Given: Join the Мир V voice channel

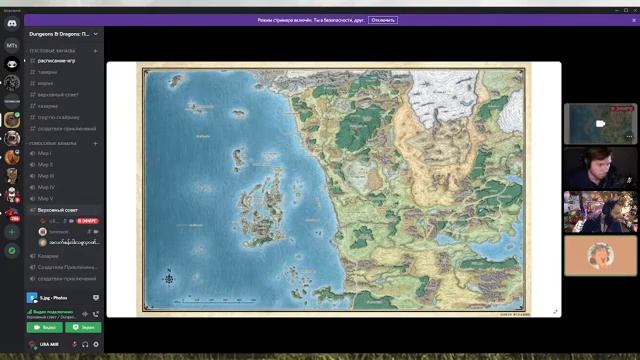Looking at the screenshot, I should (64, 199).
